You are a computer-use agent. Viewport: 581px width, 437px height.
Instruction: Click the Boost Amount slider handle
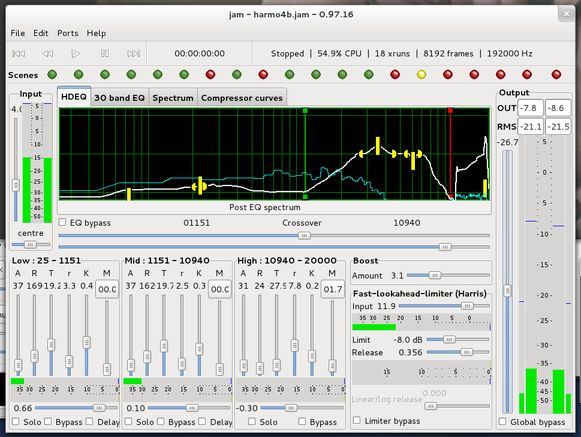pyautogui.click(x=435, y=275)
